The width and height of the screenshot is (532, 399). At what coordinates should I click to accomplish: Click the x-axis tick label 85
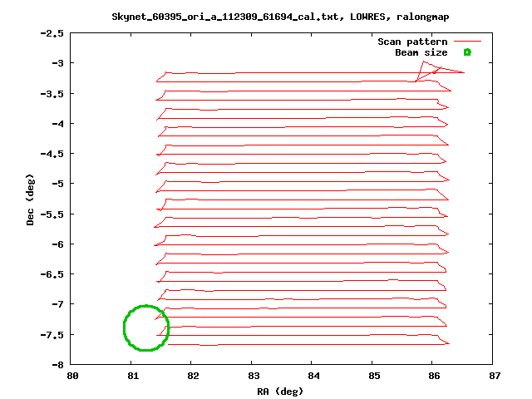[x=374, y=376]
